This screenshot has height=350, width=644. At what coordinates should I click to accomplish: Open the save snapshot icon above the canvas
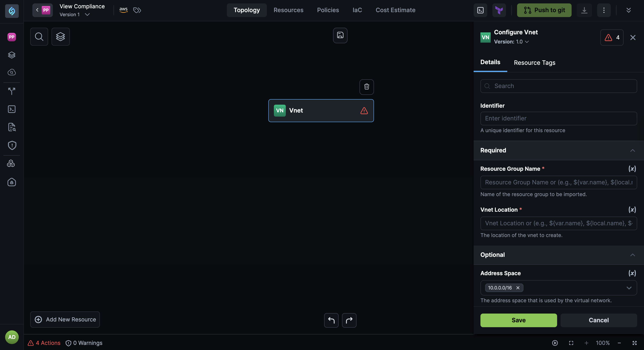(340, 35)
